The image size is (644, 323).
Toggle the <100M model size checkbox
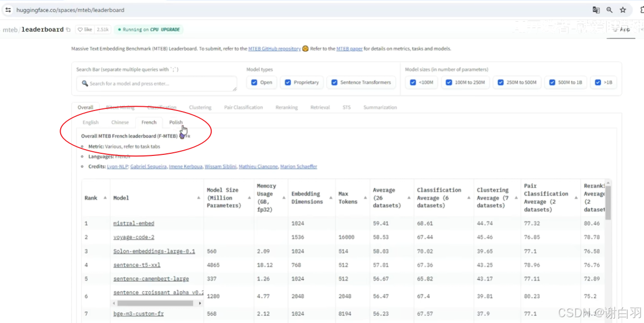[x=413, y=82]
